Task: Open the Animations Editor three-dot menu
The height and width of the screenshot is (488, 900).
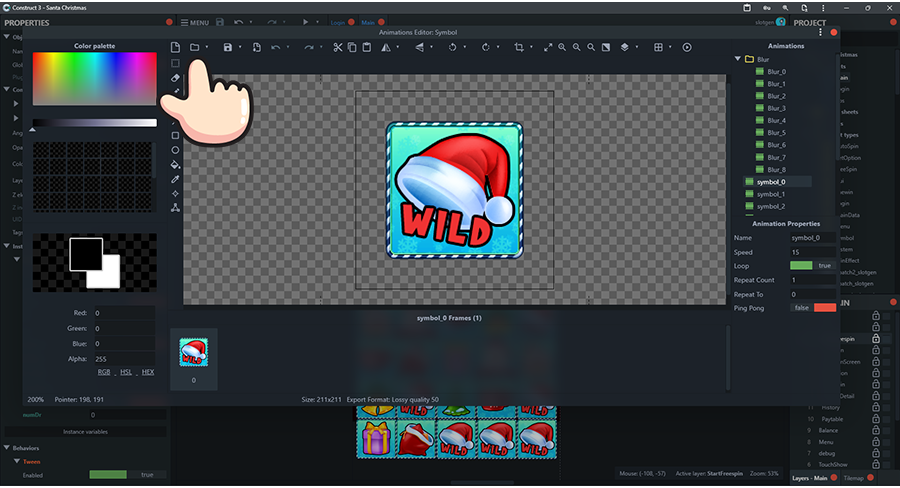Action: 820,32
